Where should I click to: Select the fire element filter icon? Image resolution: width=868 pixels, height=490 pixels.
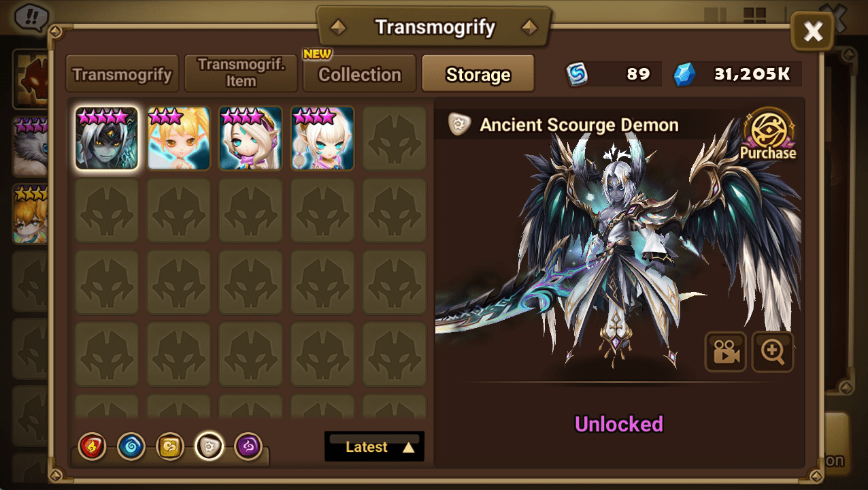pyautogui.click(x=92, y=447)
